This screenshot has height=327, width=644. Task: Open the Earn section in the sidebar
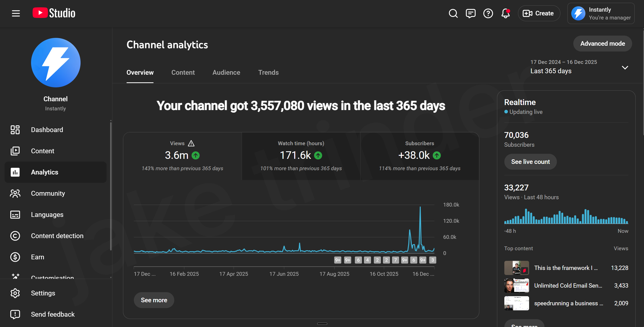pos(15,257)
